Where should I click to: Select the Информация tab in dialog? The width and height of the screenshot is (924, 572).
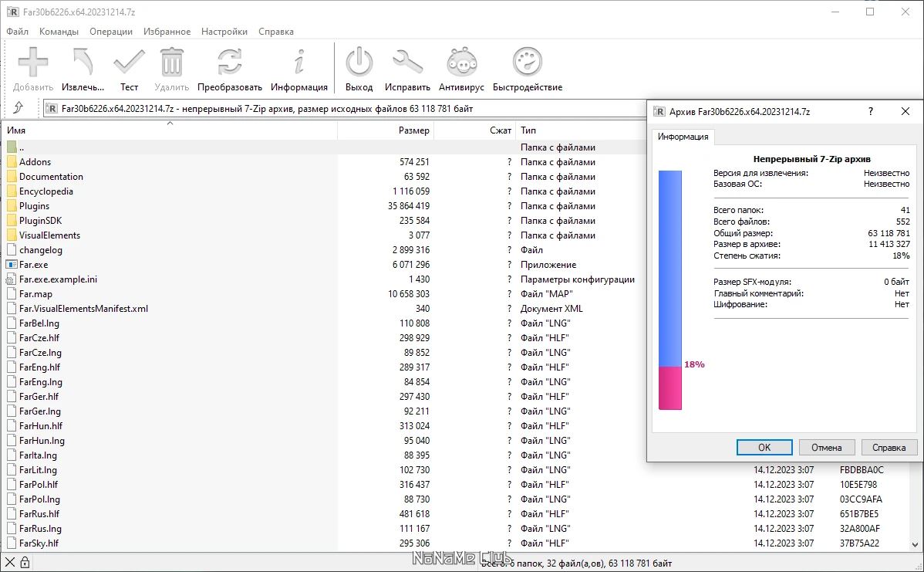(682, 137)
